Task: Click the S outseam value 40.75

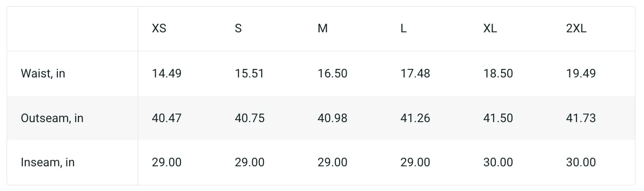Action: (250, 118)
